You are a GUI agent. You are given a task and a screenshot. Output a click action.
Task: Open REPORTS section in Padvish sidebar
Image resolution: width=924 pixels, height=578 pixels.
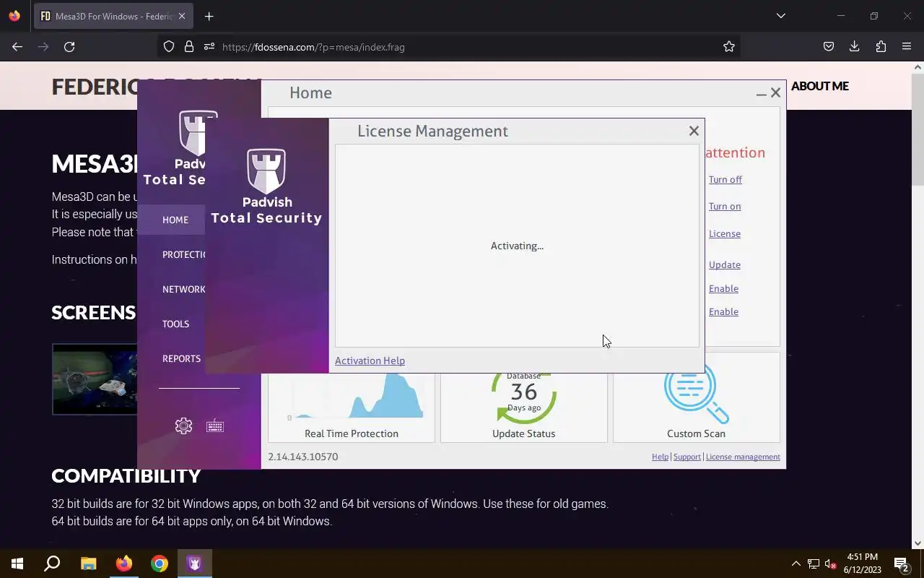pos(181,358)
